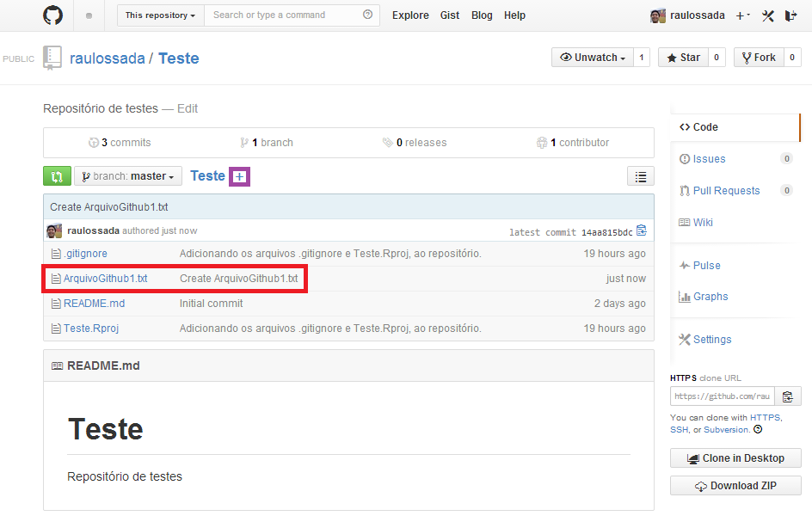Click the README.md file row icon
Viewport: 812px width, 522px height.
pyautogui.click(x=56, y=304)
